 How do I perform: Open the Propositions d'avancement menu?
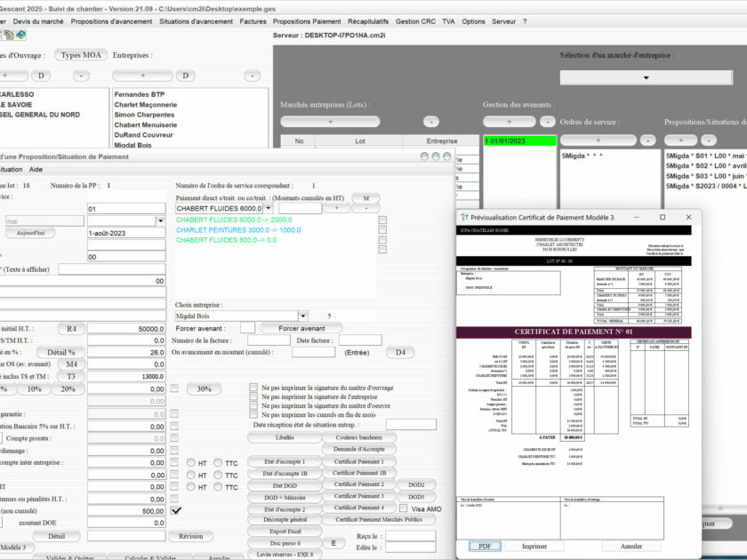point(111,21)
